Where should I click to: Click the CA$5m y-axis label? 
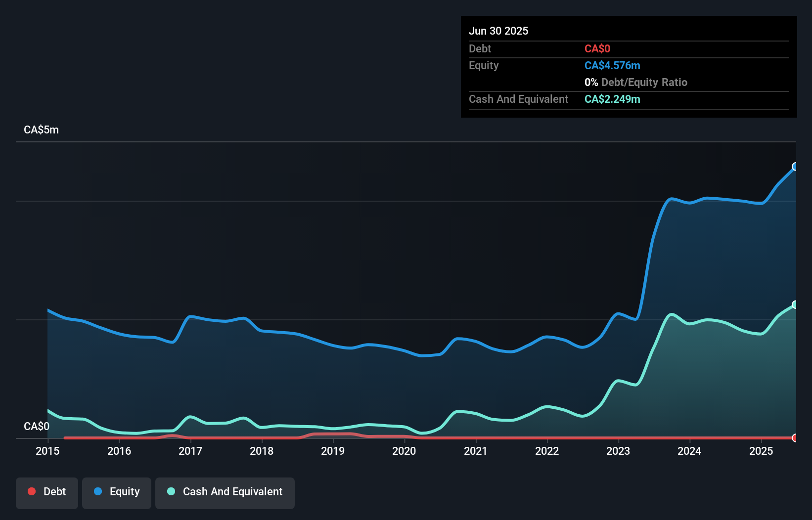(x=41, y=130)
